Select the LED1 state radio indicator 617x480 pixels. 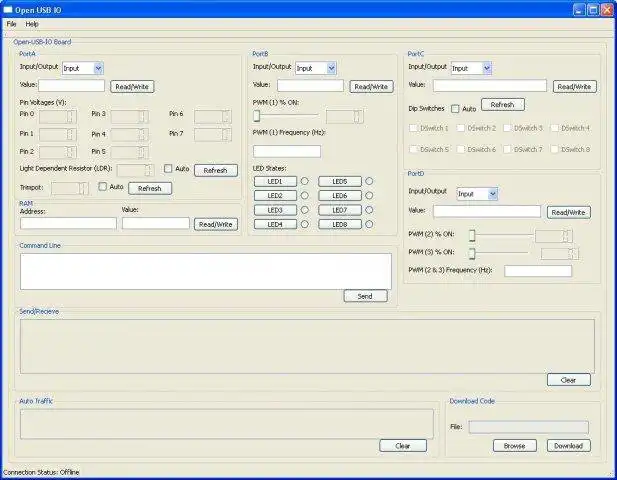click(x=305, y=181)
